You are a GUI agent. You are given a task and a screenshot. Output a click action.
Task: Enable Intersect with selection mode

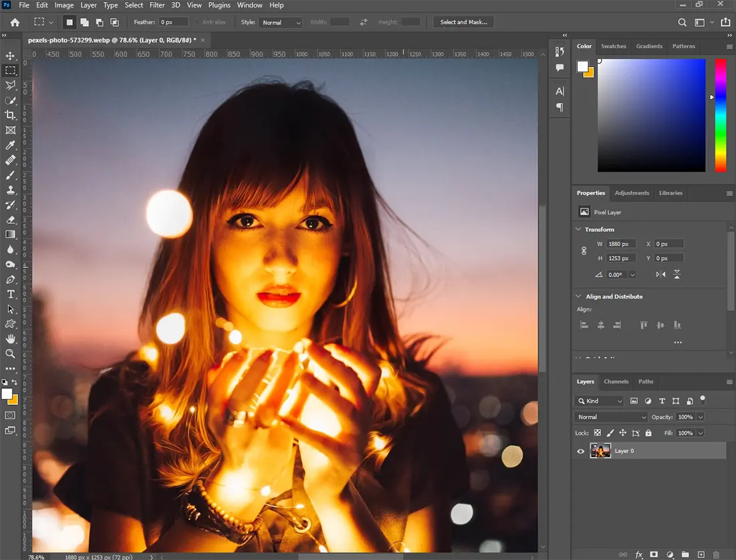pyautogui.click(x=114, y=22)
